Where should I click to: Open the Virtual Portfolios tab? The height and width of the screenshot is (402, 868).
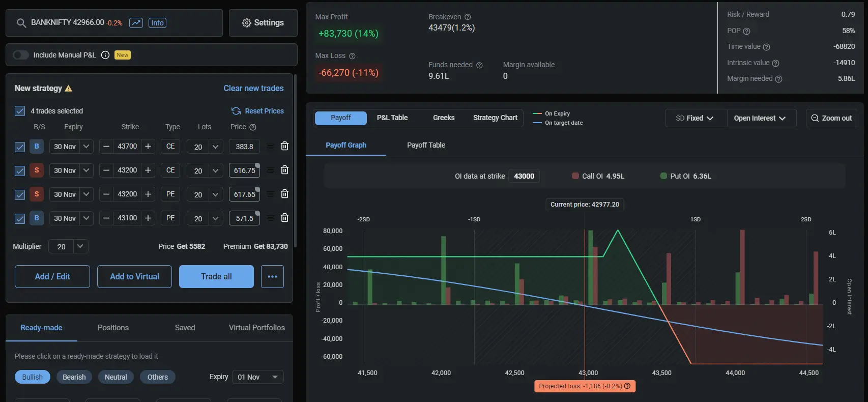(x=257, y=328)
